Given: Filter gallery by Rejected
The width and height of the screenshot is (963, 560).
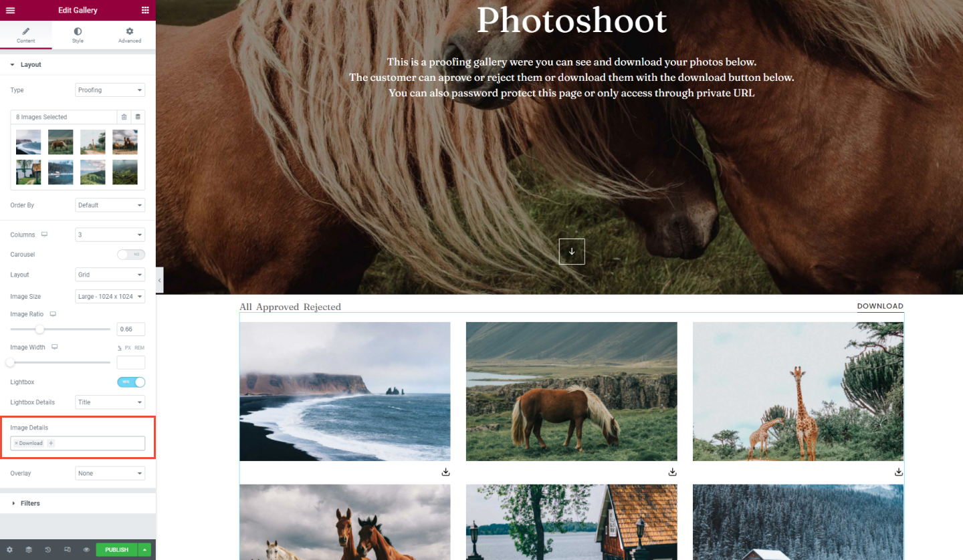Looking at the screenshot, I should click(x=322, y=307).
